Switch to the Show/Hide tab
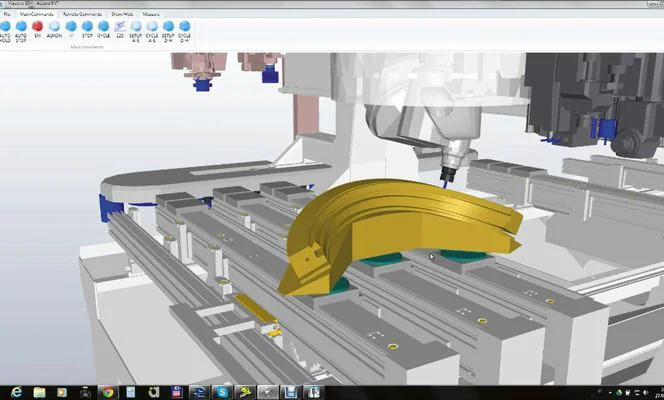 click(x=122, y=15)
